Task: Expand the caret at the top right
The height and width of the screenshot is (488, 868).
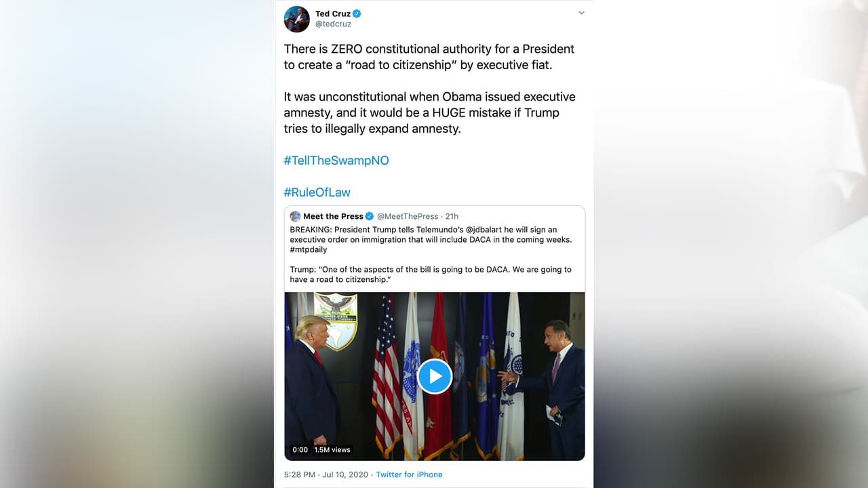Action: 581,12
